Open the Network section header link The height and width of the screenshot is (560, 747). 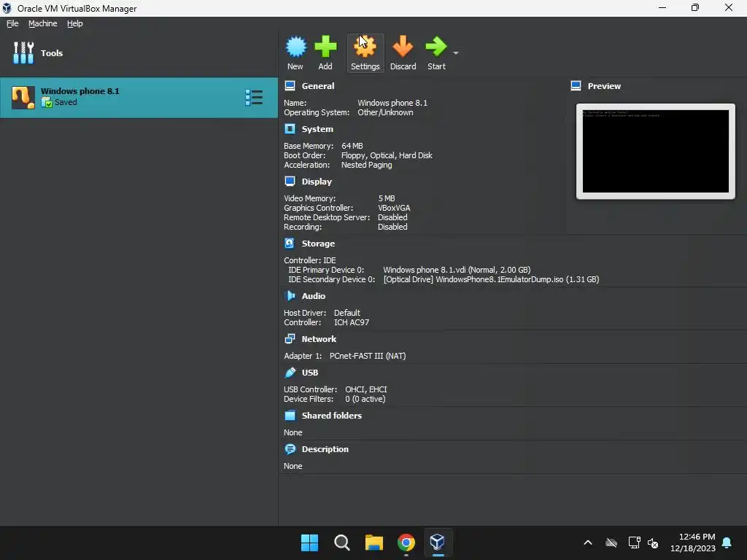319,339
